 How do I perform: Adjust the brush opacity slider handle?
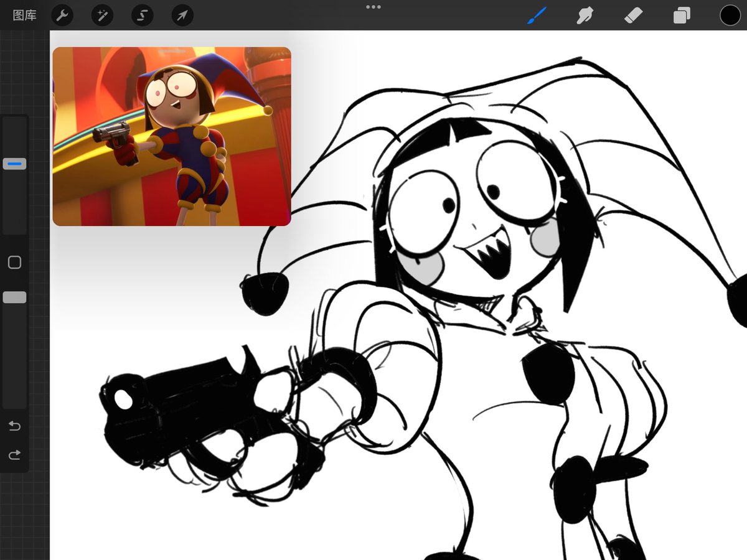tap(15, 297)
